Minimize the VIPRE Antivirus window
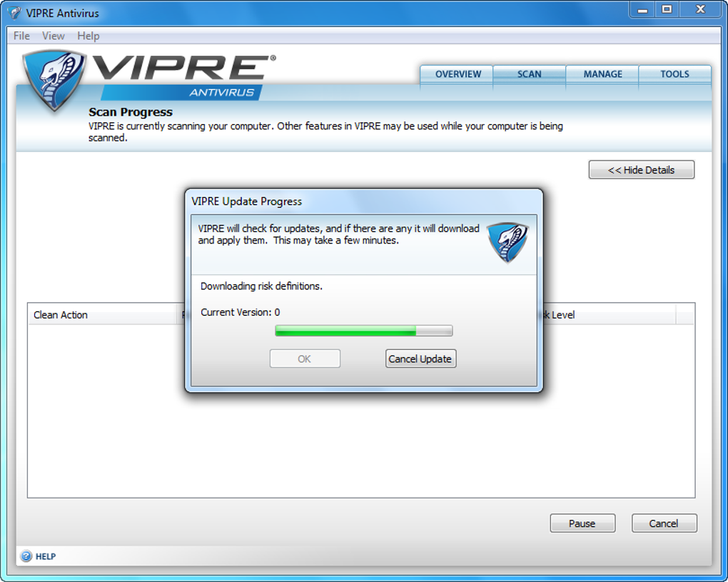728x582 pixels. 642,10
